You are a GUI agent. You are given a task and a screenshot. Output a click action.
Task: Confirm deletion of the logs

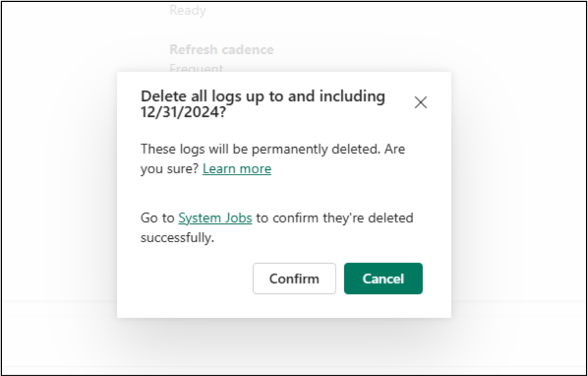(x=294, y=278)
